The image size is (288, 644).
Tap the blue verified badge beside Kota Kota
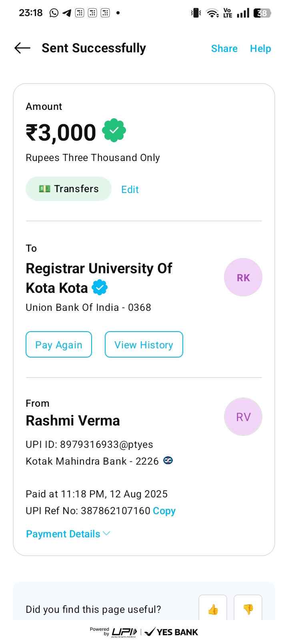(100, 288)
